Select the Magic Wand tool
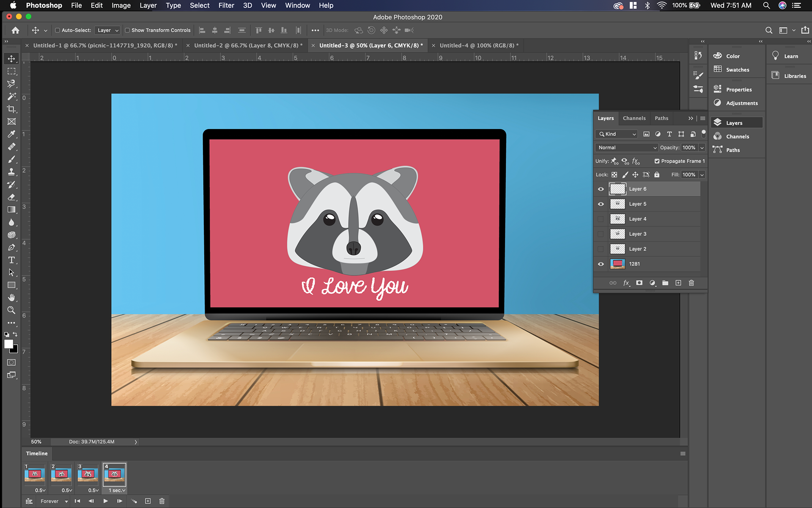This screenshot has width=812, height=508. tap(11, 97)
